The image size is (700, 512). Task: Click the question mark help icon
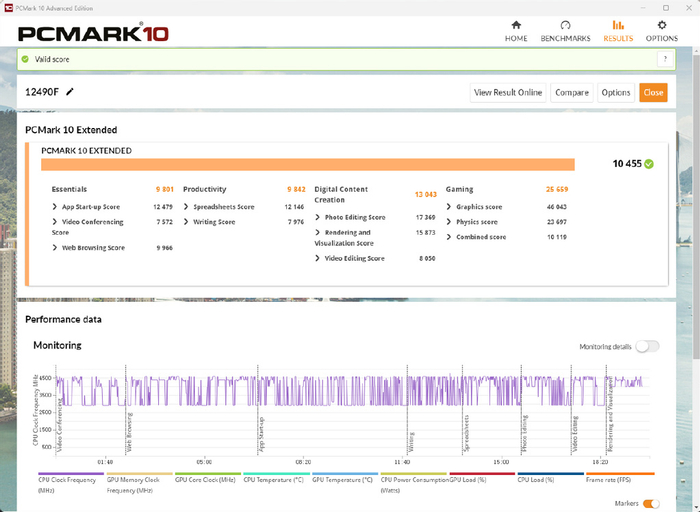click(x=665, y=59)
